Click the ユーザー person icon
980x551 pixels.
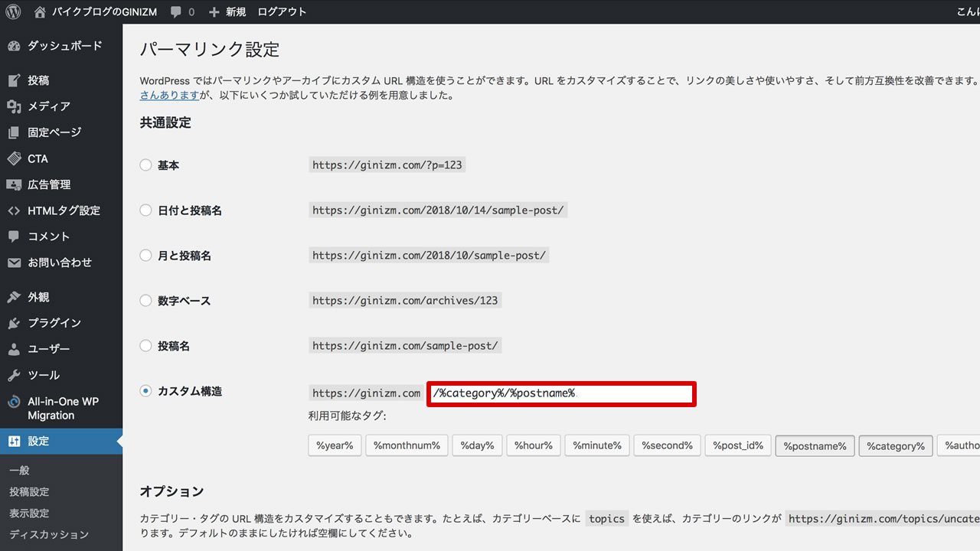pyautogui.click(x=14, y=349)
